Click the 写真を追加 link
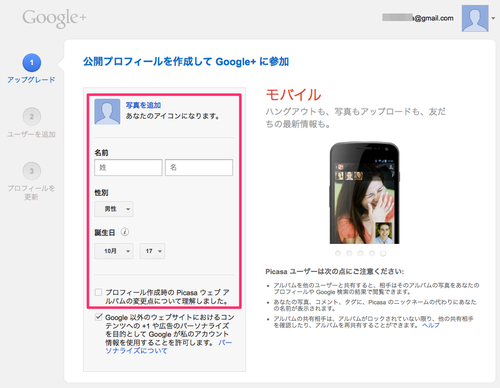The height and width of the screenshot is (388, 500). click(143, 105)
